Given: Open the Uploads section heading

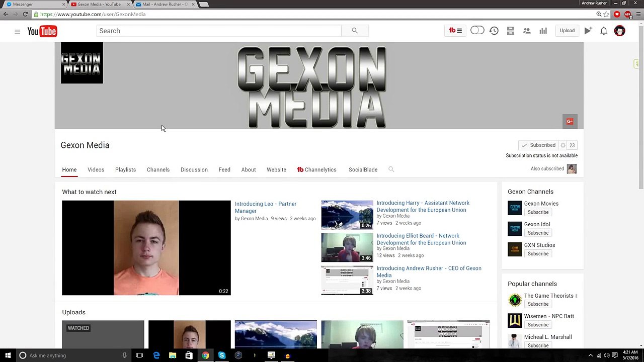Looking at the screenshot, I should tap(73, 312).
